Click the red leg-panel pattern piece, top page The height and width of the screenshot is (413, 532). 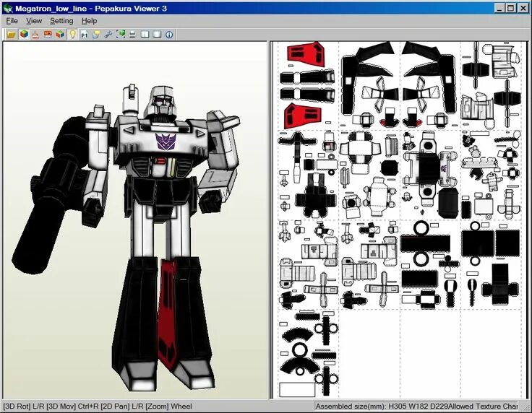(306, 54)
